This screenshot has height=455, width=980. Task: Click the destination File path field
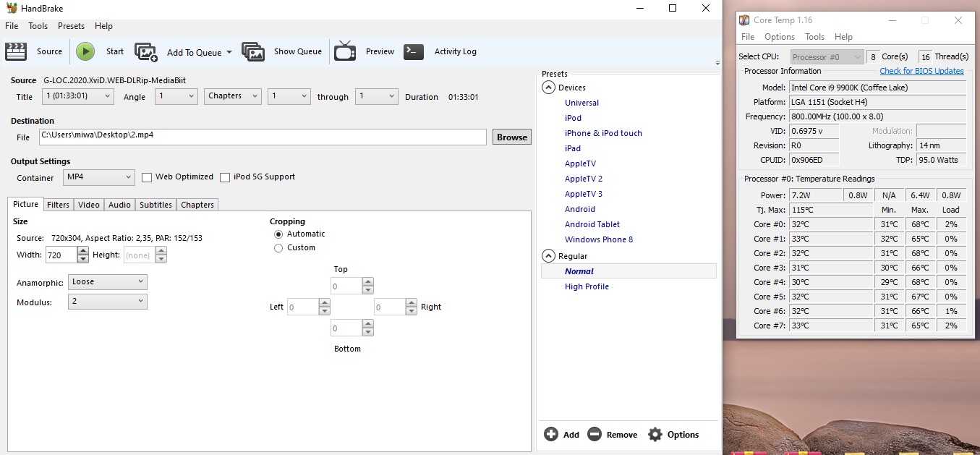coord(263,136)
